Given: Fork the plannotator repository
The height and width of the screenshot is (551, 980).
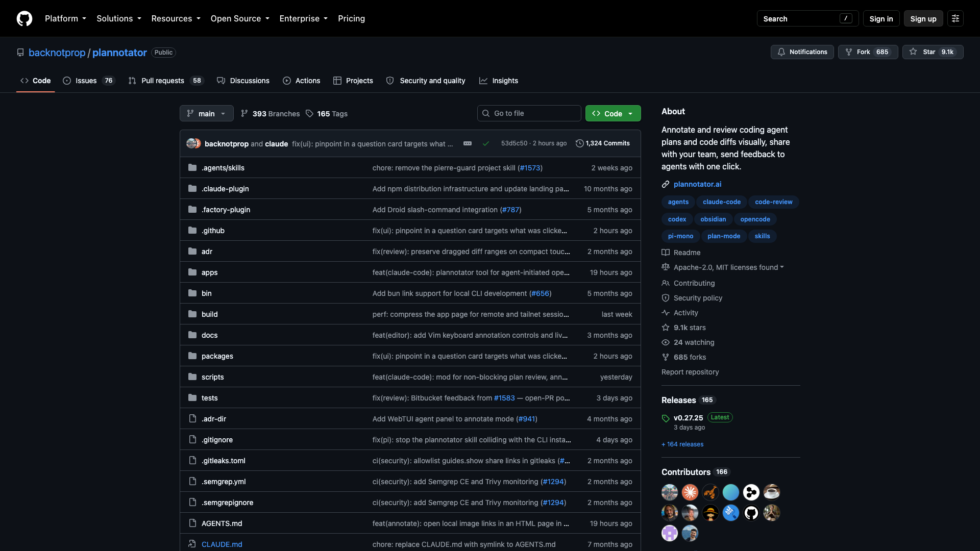Looking at the screenshot, I should [x=868, y=52].
